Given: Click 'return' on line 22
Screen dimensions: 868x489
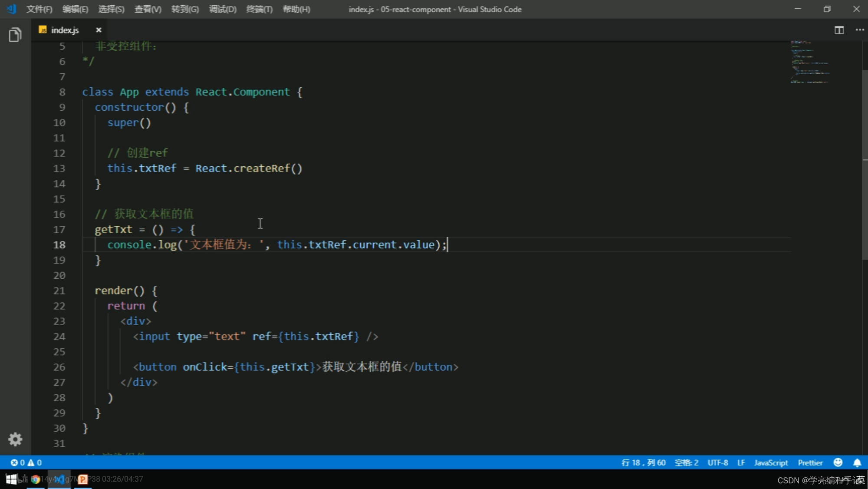Looking at the screenshot, I should (126, 306).
